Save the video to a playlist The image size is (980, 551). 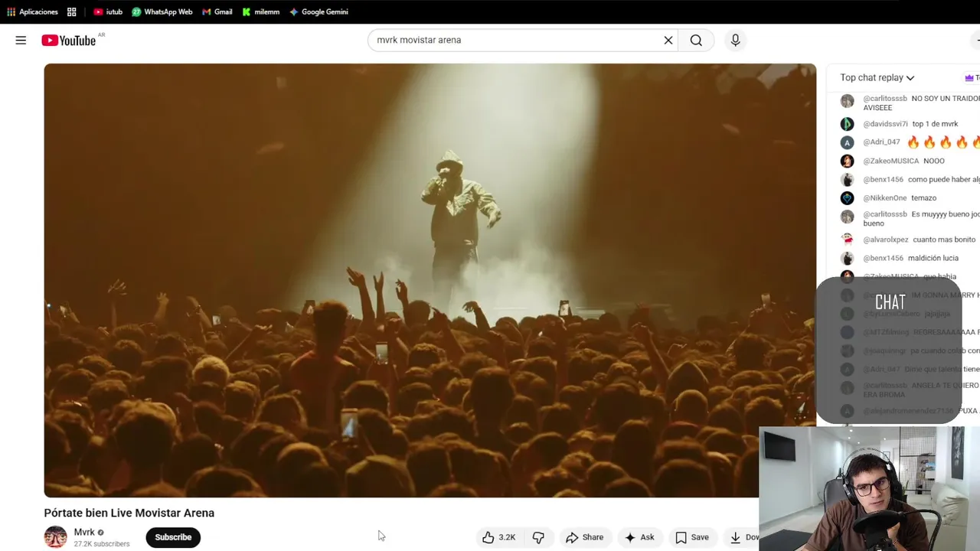pos(691,537)
